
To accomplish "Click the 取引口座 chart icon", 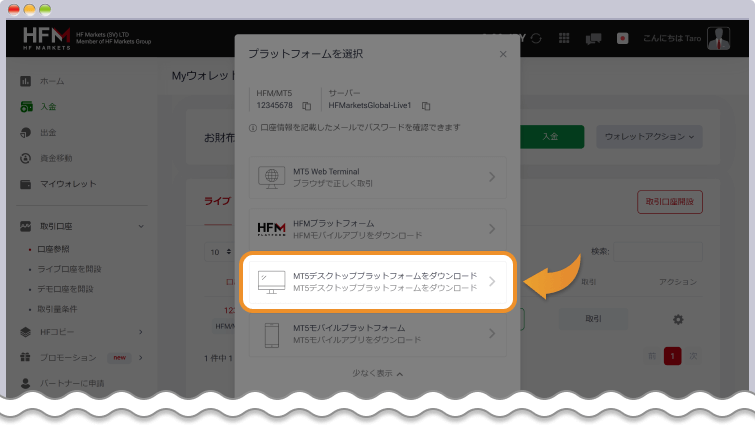I will [x=26, y=226].
